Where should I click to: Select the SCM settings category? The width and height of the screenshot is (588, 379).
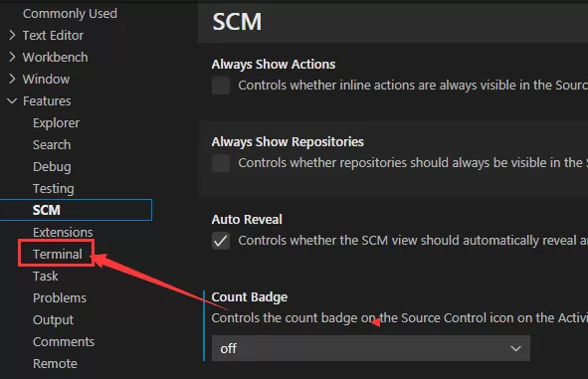(x=76, y=210)
